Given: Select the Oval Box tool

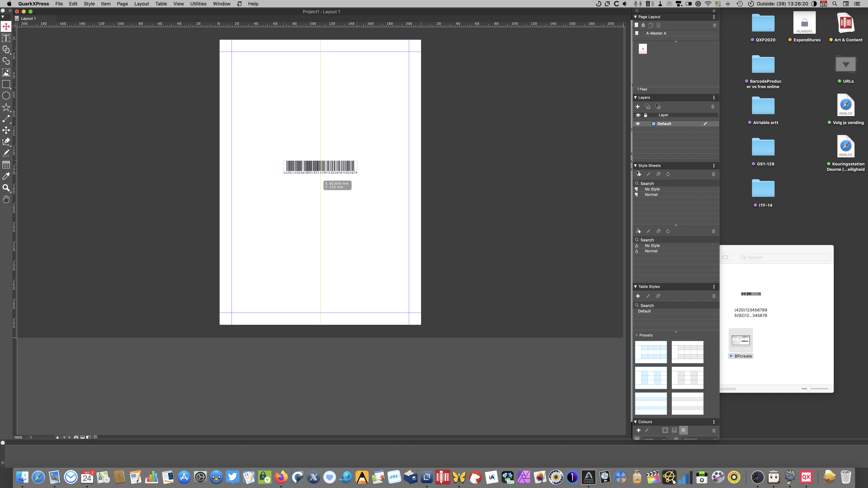Looking at the screenshot, I should [x=6, y=96].
